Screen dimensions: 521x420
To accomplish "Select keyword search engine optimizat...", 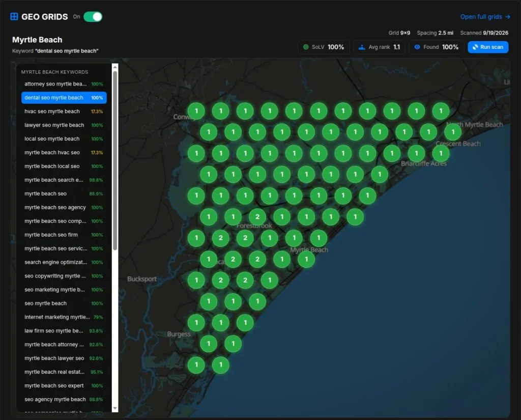I will coord(64,262).
